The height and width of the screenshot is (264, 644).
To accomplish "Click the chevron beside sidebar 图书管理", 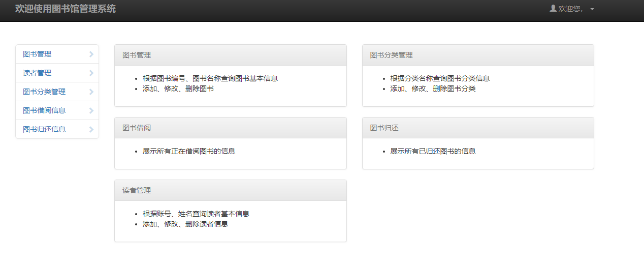I will pos(91,54).
